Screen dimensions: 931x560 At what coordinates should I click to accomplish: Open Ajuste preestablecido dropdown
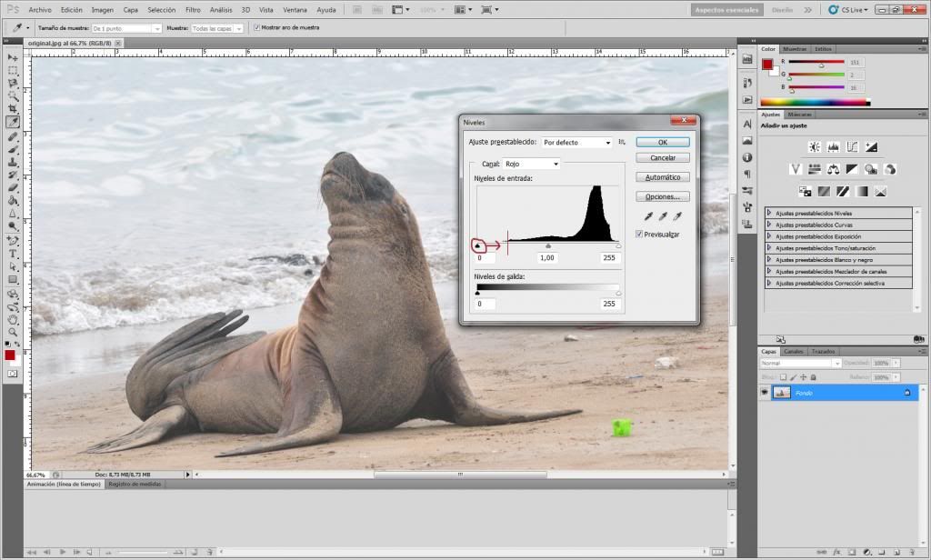point(576,143)
